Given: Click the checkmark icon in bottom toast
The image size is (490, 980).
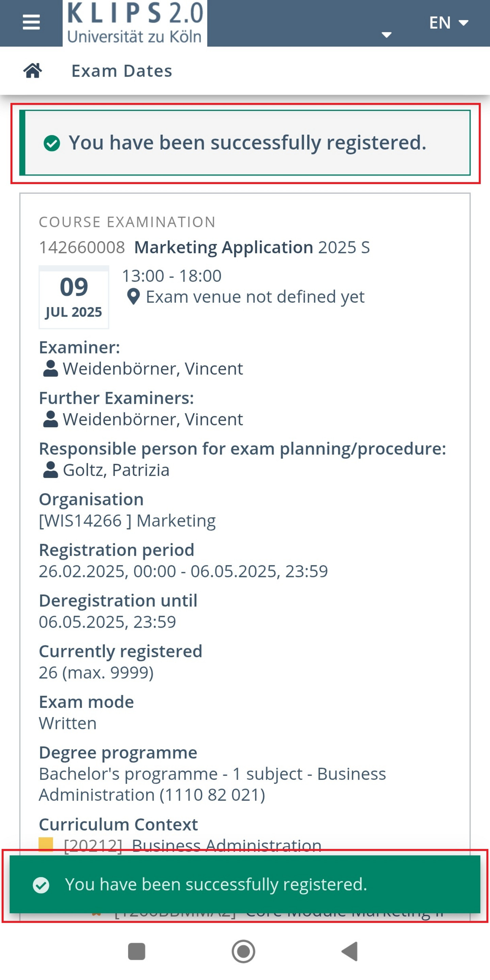Looking at the screenshot, I should click(41, 885).
